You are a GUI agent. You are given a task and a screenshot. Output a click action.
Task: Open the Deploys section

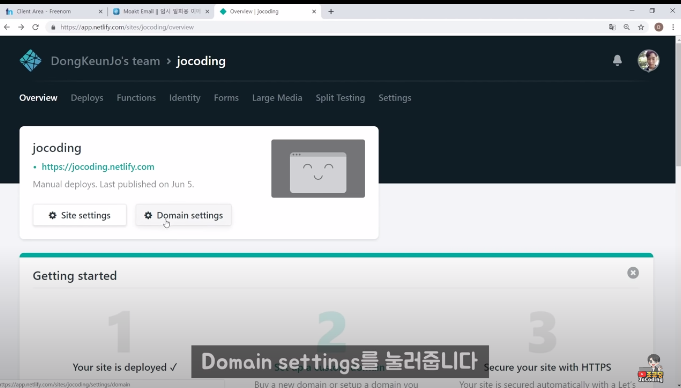(87, 98)
